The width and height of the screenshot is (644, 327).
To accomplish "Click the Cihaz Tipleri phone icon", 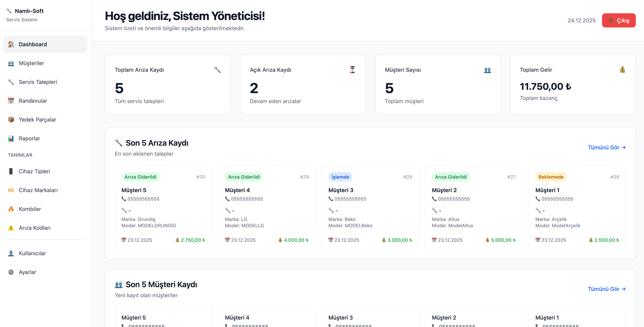I will 11,171.
